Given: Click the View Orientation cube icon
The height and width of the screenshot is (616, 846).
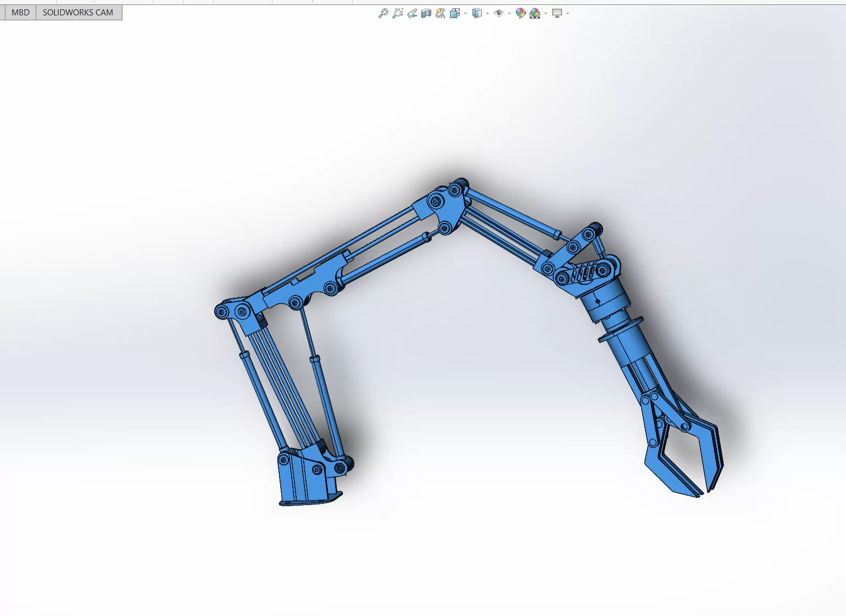Looking at the screenshot, I should click(455, 13).
